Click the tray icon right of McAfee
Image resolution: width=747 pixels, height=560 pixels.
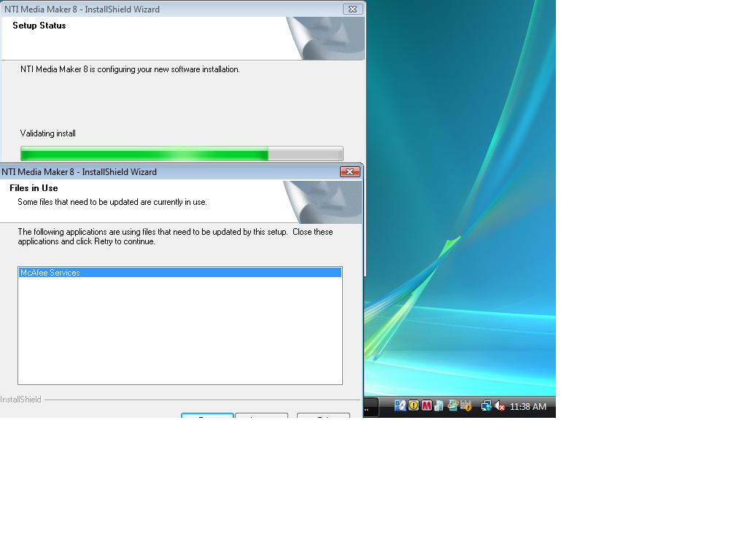(x=438, y=405)
